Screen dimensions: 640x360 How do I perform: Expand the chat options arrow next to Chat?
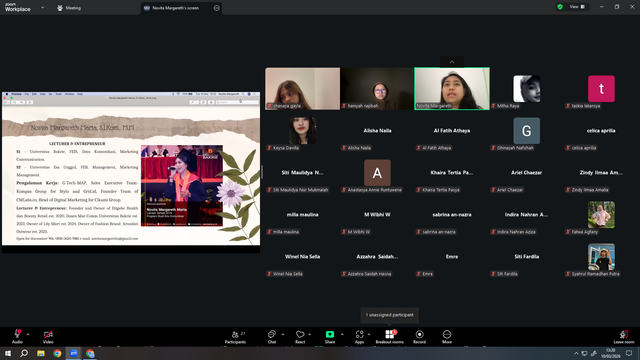(283, 334)
